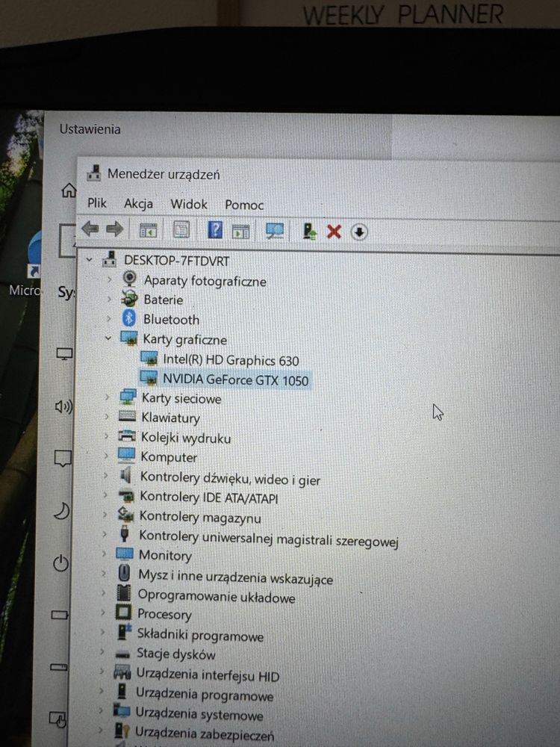The image size is (560, 747).
Task: Open the Widok menu
Action: 189,205
